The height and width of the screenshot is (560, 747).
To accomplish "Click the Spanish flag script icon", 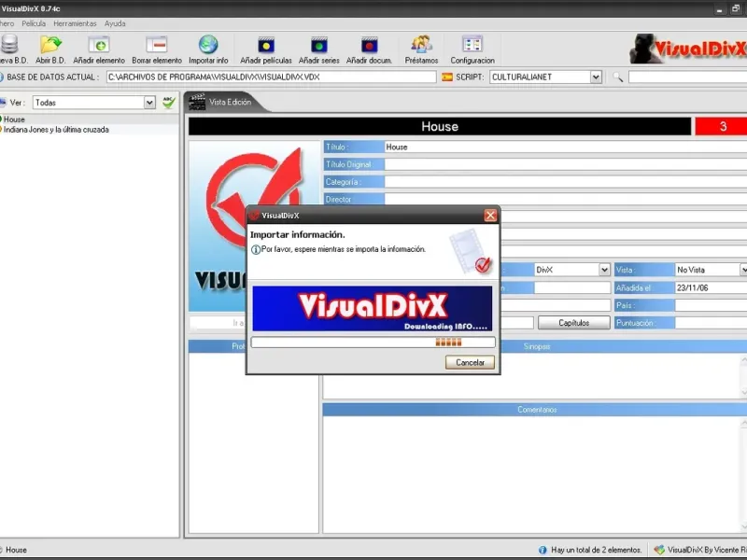I will pyautogui.click(x=447, y=77).
